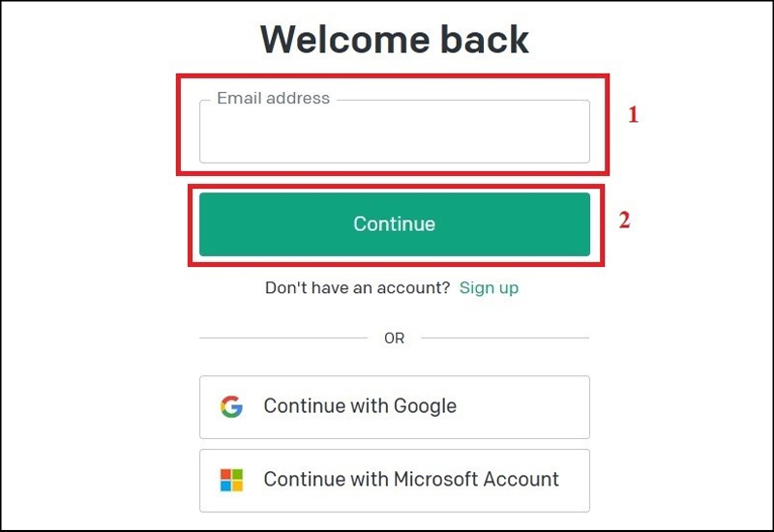The width and height of the screenshot is (774, 532).
Task: Click the divider line right of OR
Action: pos(505,338)
